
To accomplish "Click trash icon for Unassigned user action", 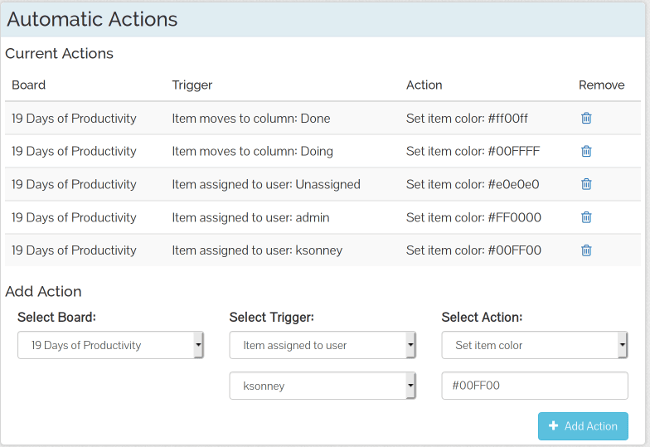I will 586,184.
